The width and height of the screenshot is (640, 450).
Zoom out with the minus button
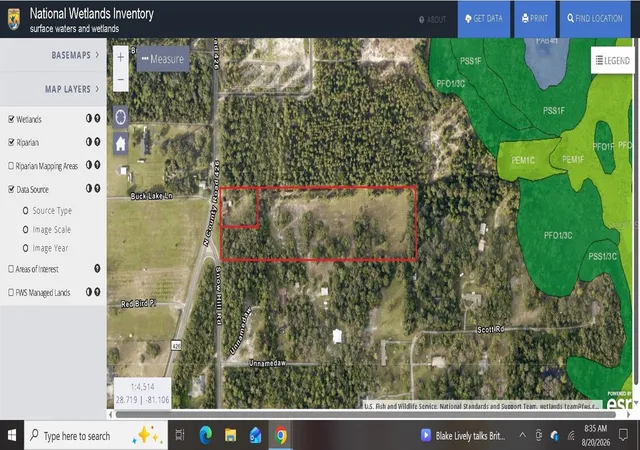(120, 80)
